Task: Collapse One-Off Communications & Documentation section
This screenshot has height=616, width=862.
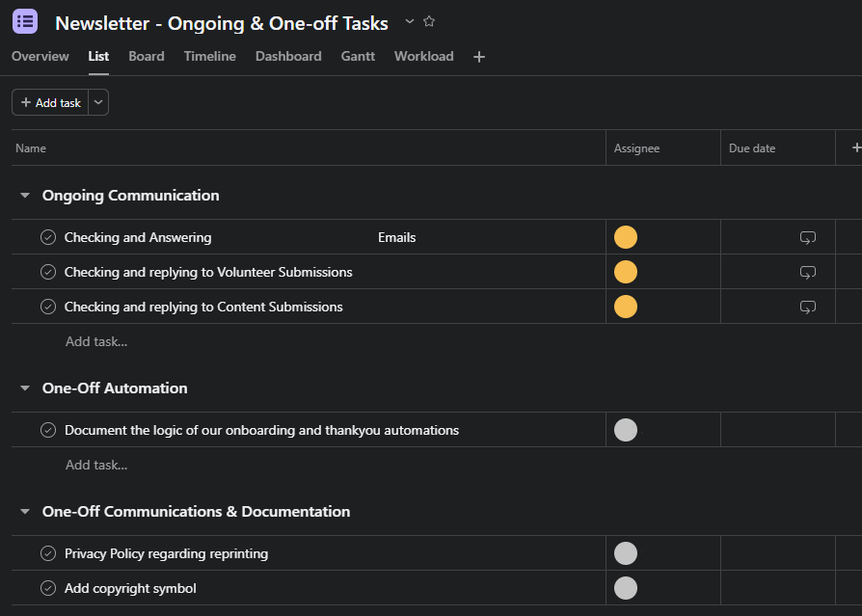Action: coord(25,512)
